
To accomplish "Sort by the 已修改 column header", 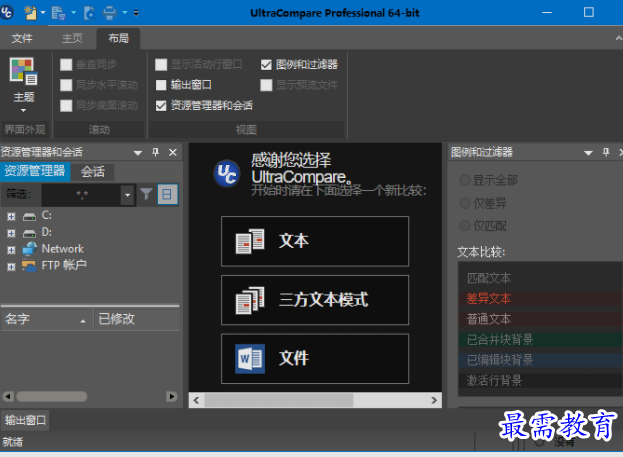I will click(x=137, y=319).
